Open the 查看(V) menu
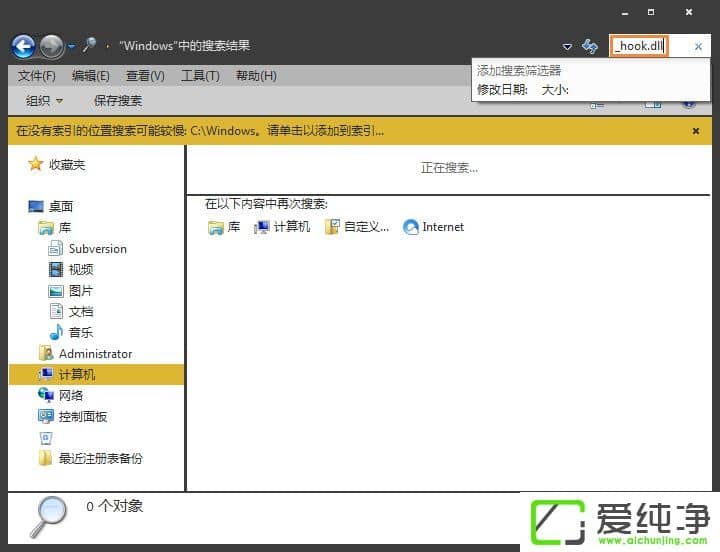The width and height of the screenshot is (720, 552). (x=145, y=76)
